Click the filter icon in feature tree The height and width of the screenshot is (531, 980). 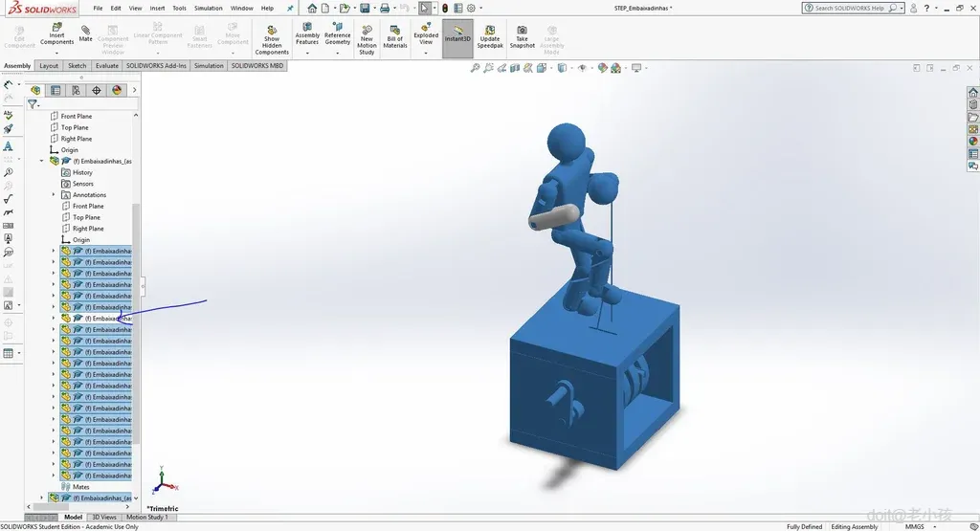33,104
